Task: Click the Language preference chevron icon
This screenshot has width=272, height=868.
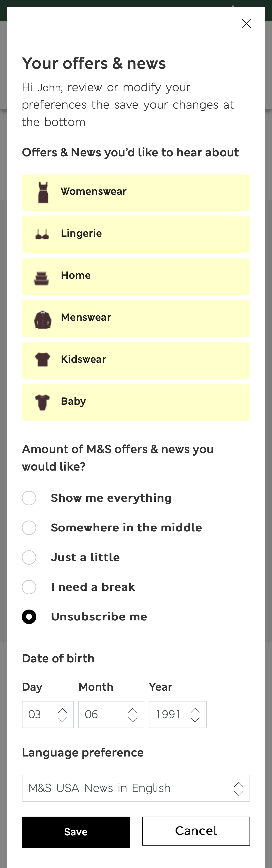Action: click(238, 788)
